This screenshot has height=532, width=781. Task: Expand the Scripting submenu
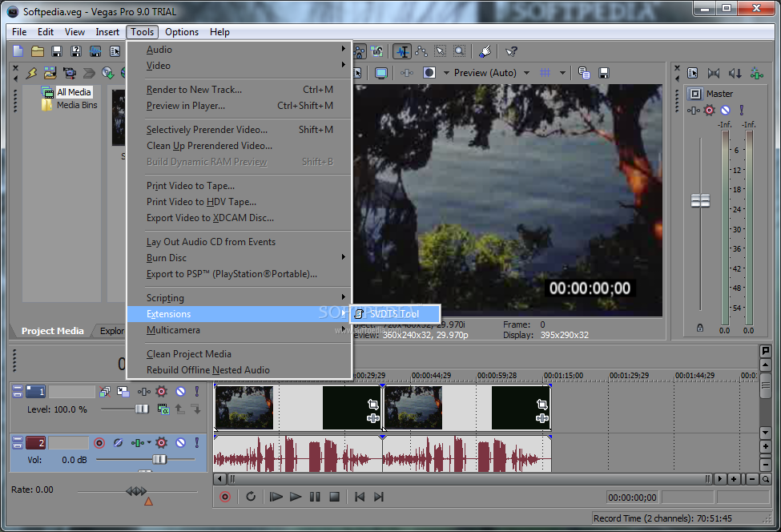pos(239,298)
